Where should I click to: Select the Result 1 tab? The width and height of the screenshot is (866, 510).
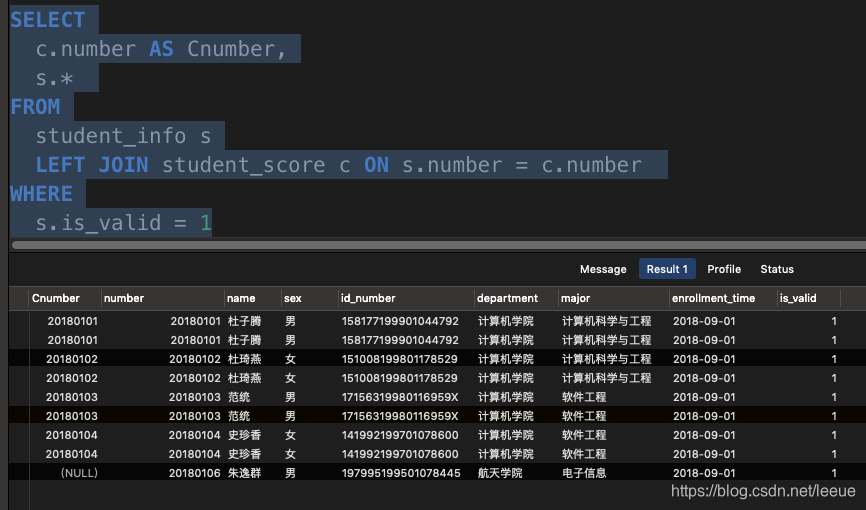click(x=667, y=269)
